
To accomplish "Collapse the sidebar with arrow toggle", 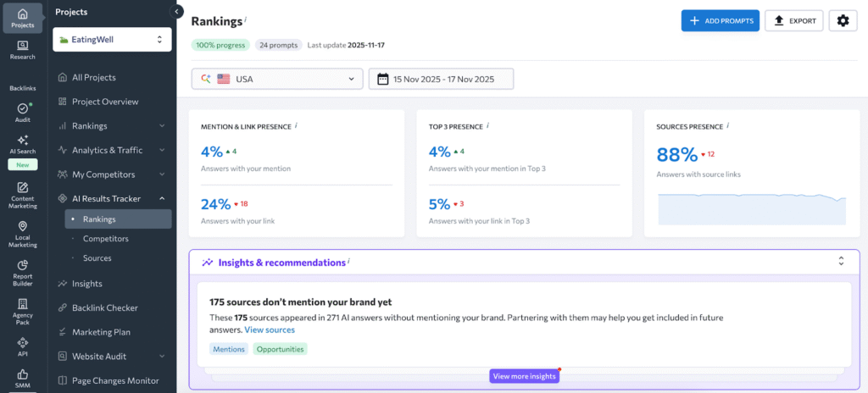I will (x=177, y=12).
